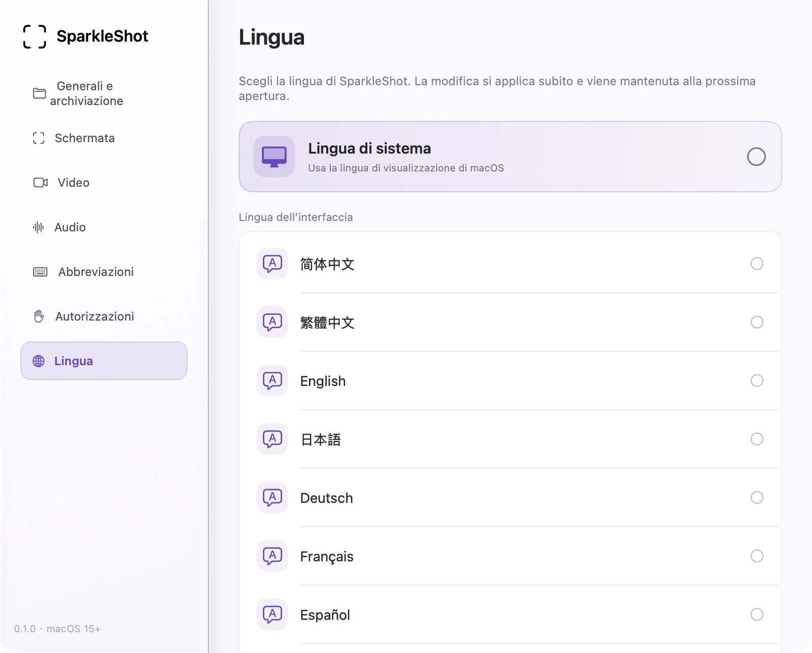Click the language icon beside Deutsch
Screen dimensions: 812x653
[273, 497]
